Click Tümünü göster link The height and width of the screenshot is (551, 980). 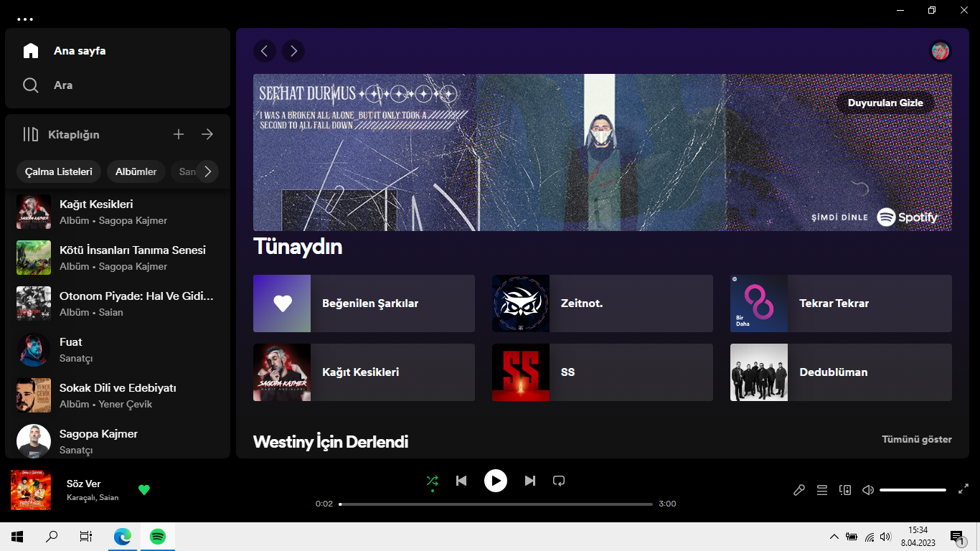coord(917,439)
